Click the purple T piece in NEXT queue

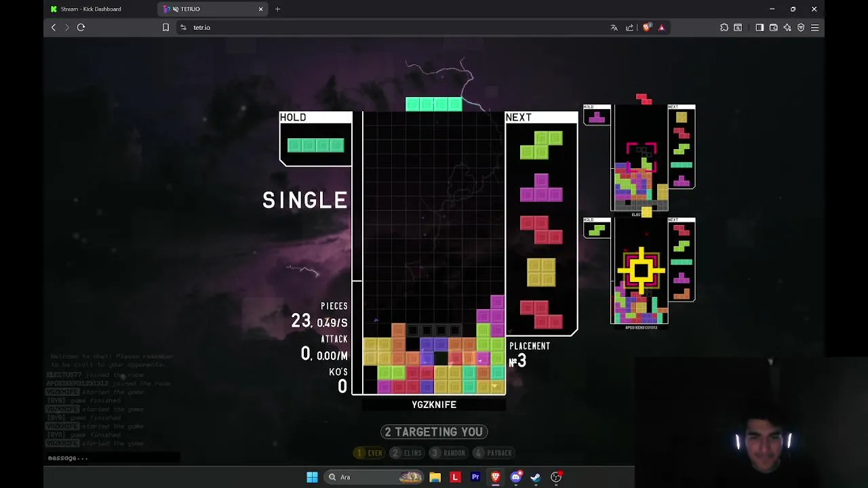(x=541, y=188)
